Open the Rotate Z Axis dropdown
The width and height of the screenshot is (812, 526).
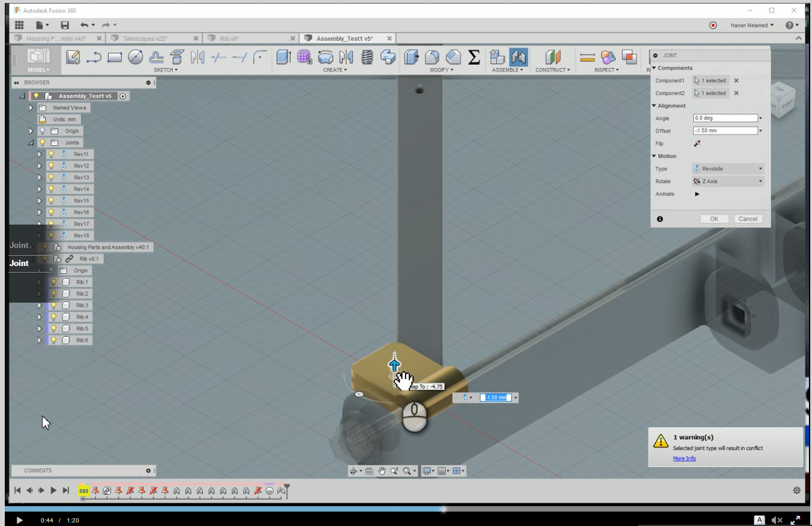click(x=728, y=181)
